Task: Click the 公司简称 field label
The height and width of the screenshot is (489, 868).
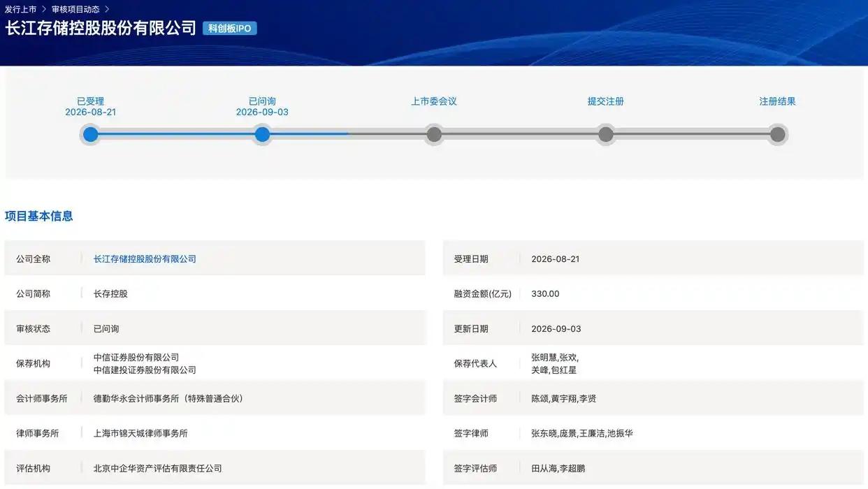Action: (x=34, y=294)
